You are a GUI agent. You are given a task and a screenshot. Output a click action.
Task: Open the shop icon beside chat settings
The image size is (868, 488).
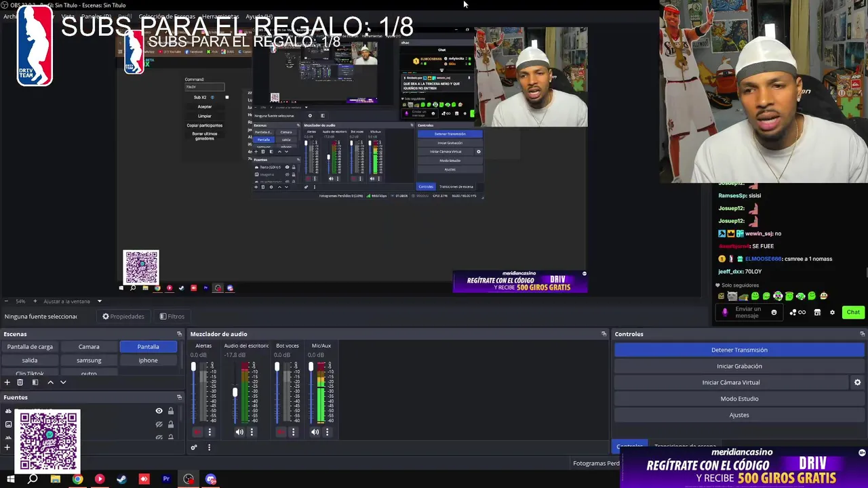pos(817,312)
